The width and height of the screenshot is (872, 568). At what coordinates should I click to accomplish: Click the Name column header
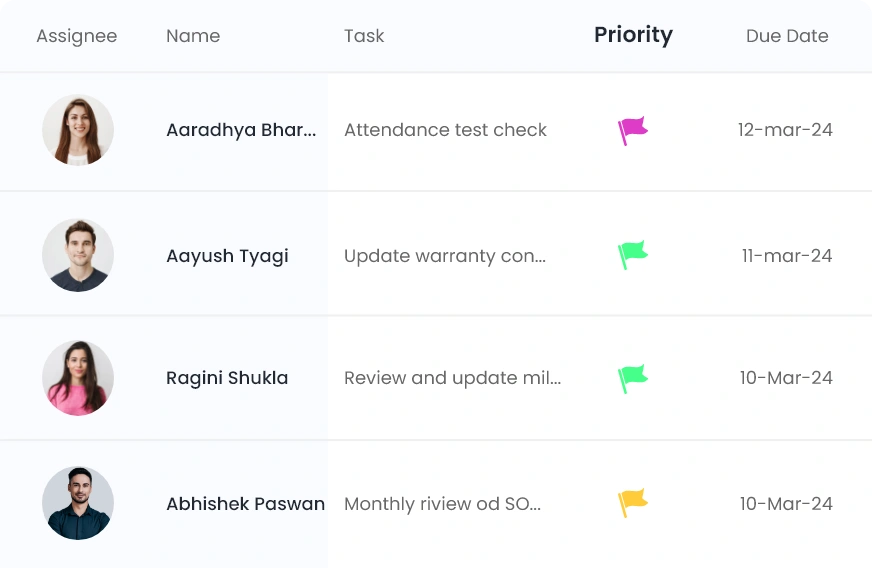193,36
